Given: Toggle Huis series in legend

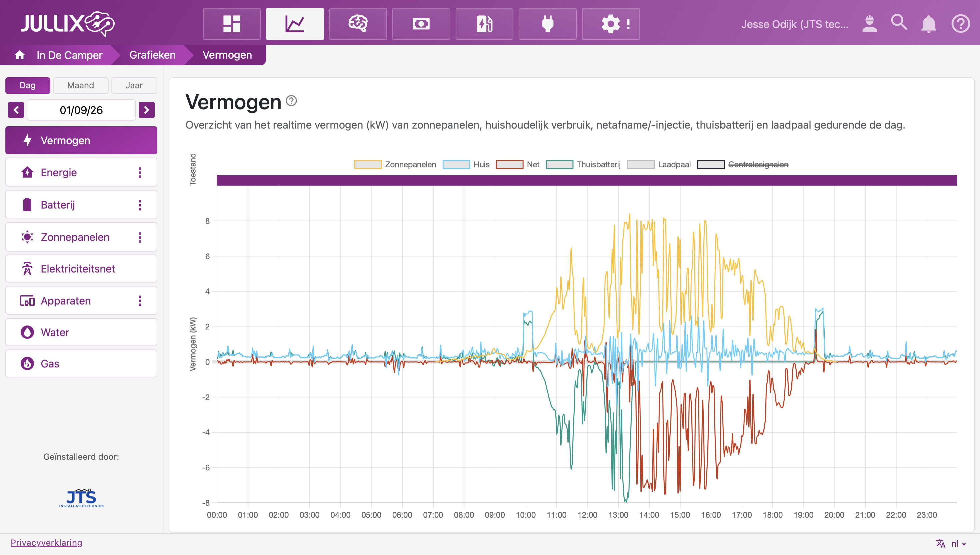Looking at the screenshot, I should coord(466,164).
